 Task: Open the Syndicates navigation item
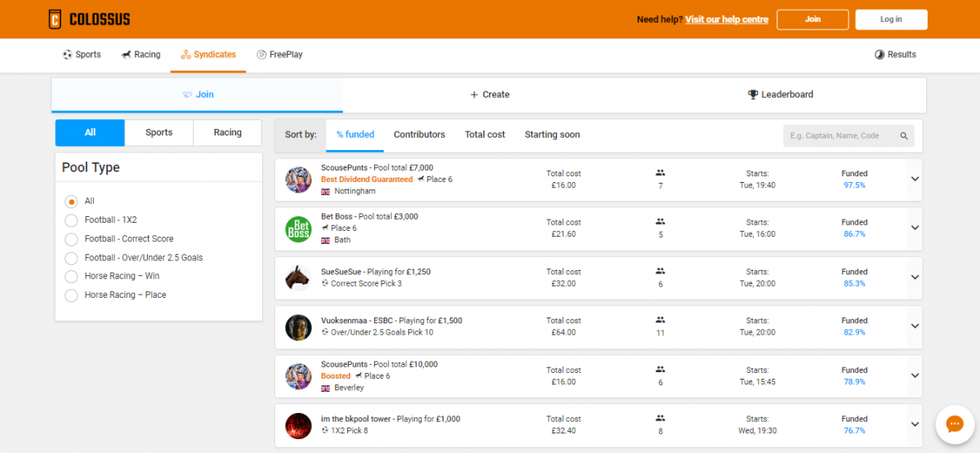pos(208,55)
